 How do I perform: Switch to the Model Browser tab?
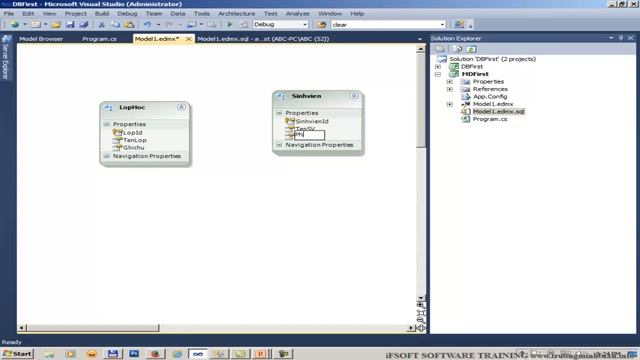tap(41, 39)
